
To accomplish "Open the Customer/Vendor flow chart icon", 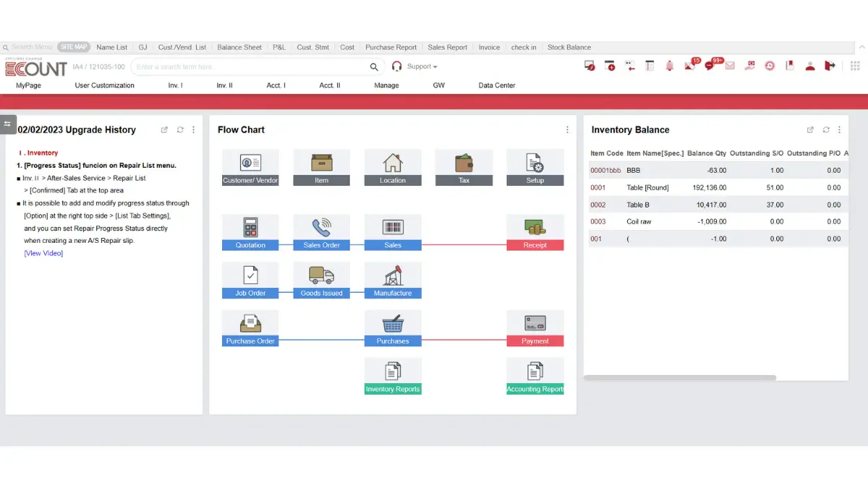I will 250,167.
